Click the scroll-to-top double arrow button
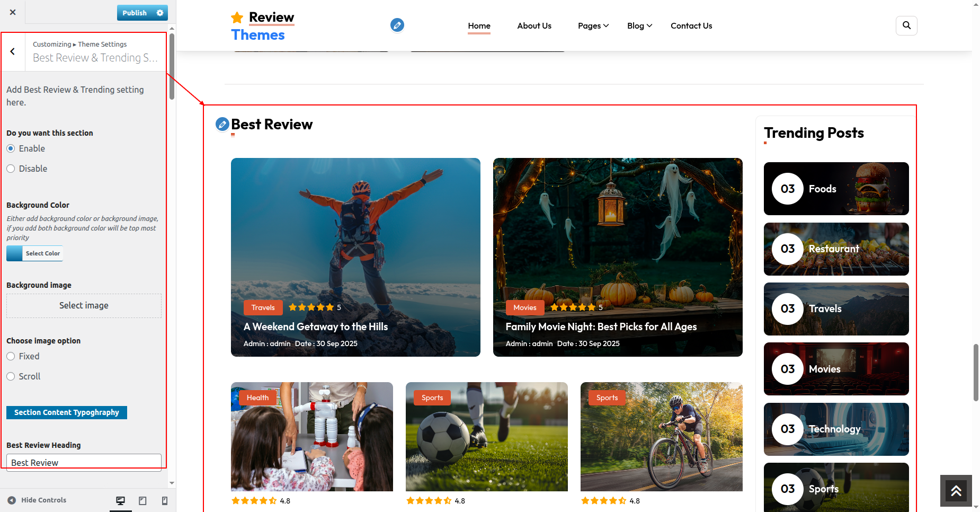The image size is (980, 512). click(x=956, y=491)
